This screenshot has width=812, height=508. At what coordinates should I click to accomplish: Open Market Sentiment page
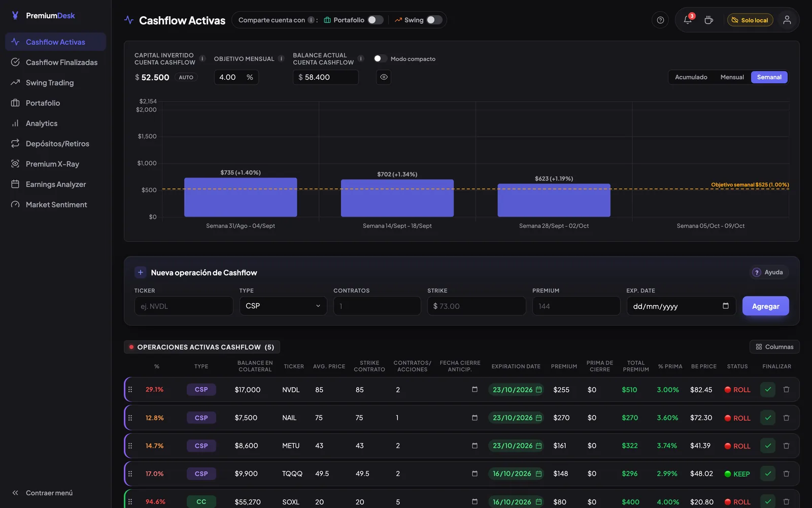[55, 205]
